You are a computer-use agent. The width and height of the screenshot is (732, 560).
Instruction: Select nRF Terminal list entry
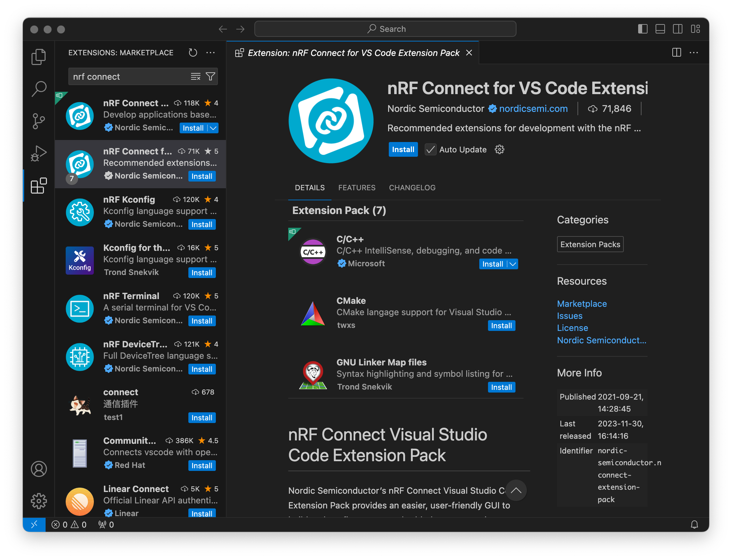point(140,308)
